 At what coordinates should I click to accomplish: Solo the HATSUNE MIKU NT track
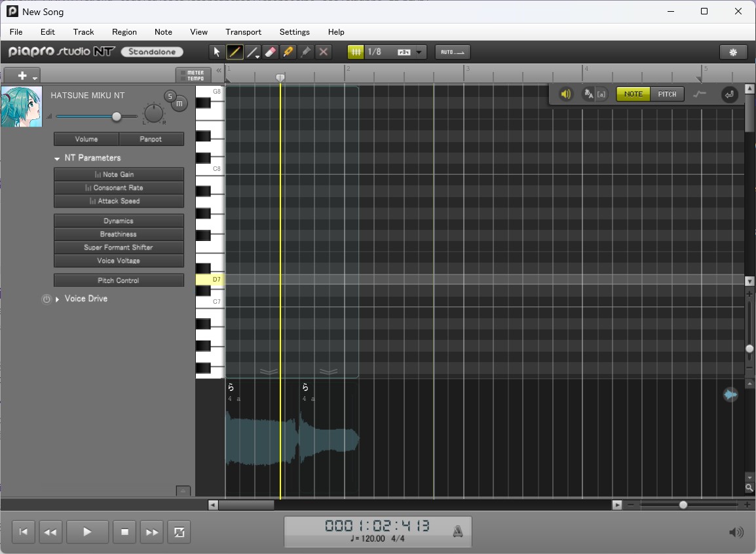170,97
